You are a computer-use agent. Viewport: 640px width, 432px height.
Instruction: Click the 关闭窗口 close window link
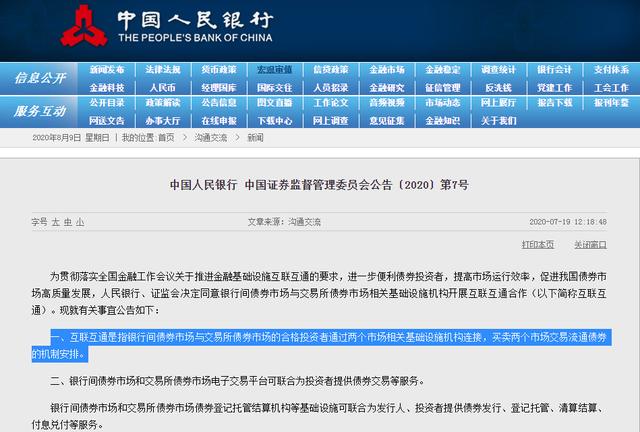point(590,245)
